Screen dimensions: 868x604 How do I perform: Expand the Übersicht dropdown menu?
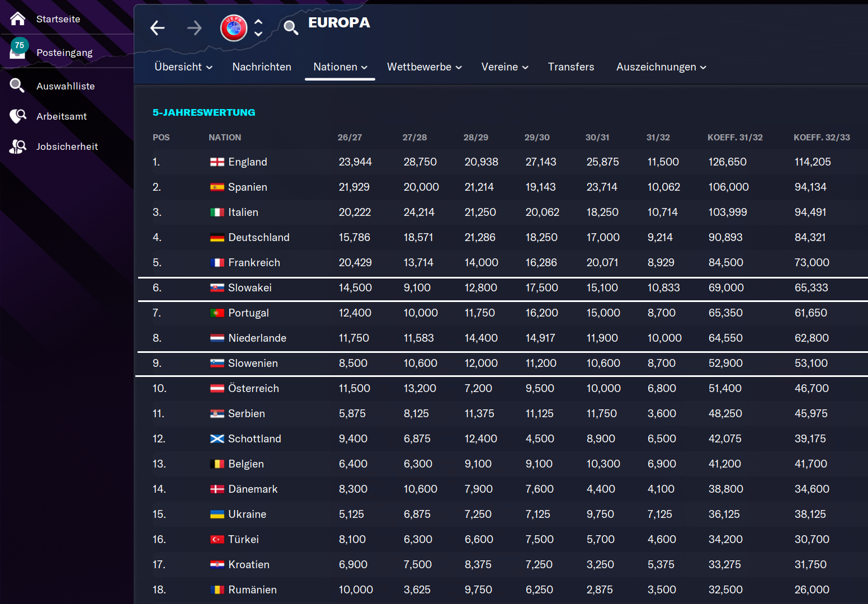pyautogui.click(x=183, y=67)
